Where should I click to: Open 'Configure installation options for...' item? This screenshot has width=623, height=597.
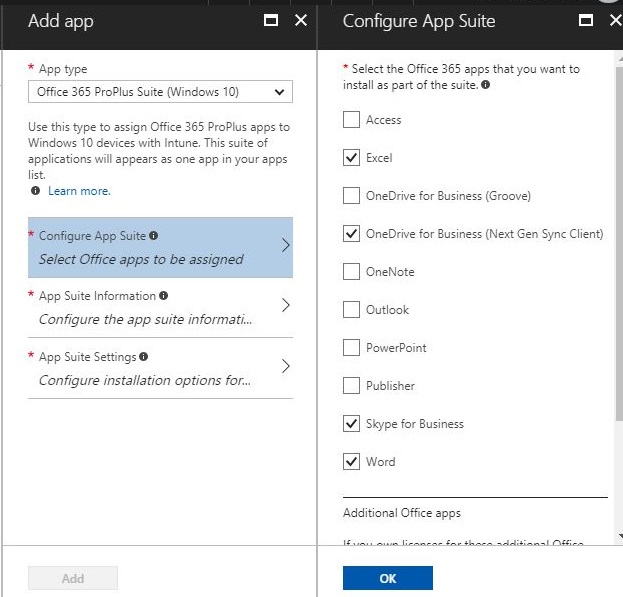point(161,368)
